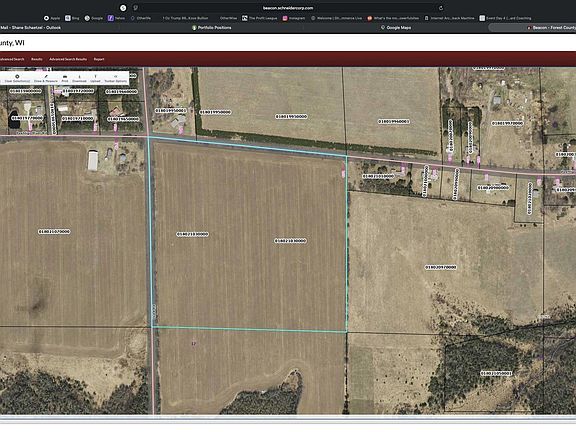This screenshot has width=576, height=432.
Task: Click the right 018021830000 label in highlighted parcel
Action: pyautogui.click(x=290, y=241)
